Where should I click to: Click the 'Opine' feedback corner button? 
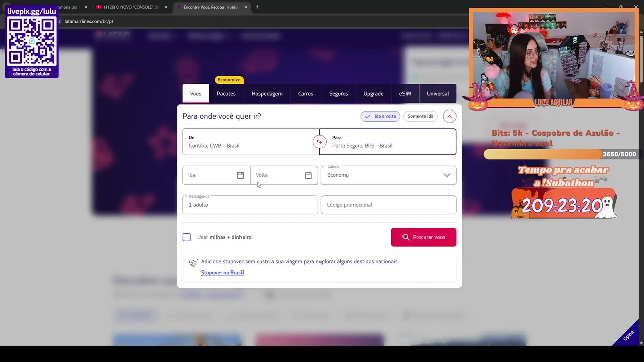click(628, 336)
